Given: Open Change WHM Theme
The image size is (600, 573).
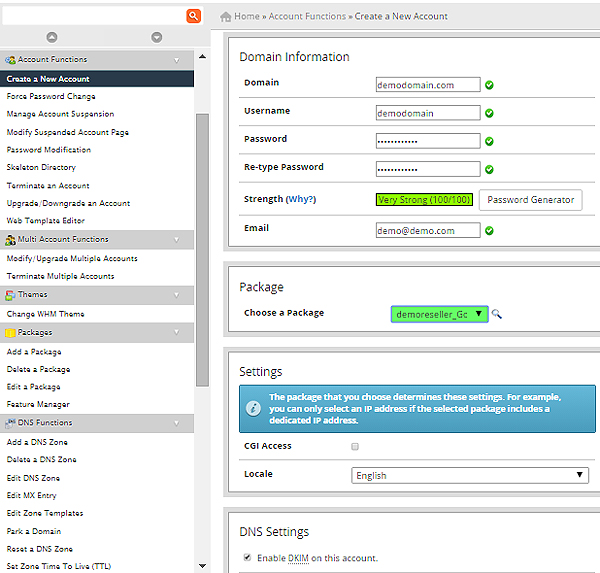Looking at the screenshot, I should click(x=46, y=314).
